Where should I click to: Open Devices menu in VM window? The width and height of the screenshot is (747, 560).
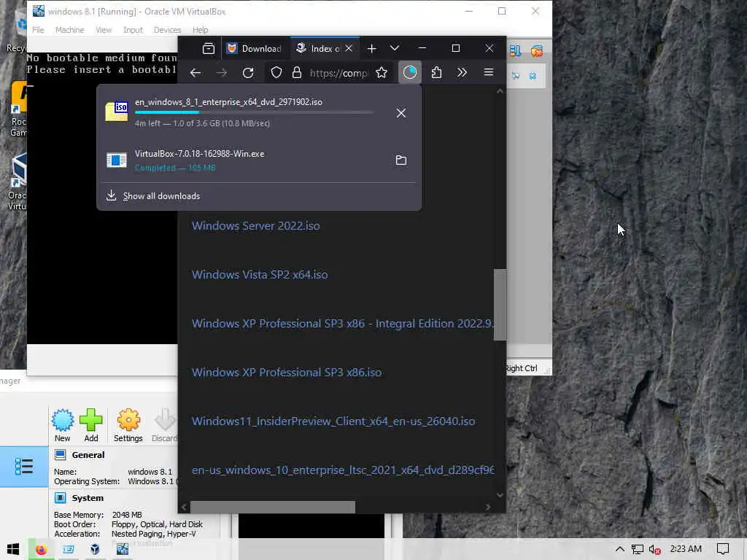[x=167, y=30]
